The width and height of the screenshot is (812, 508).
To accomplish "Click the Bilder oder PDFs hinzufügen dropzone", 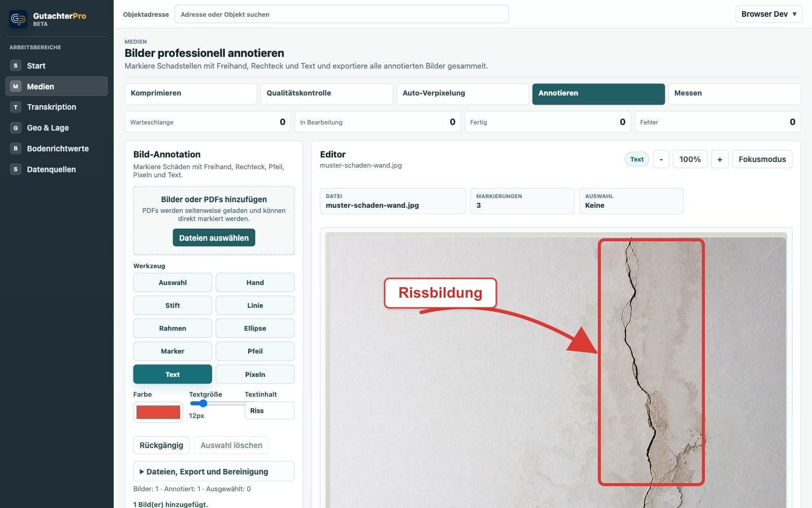I will click(x=214, y=220).
